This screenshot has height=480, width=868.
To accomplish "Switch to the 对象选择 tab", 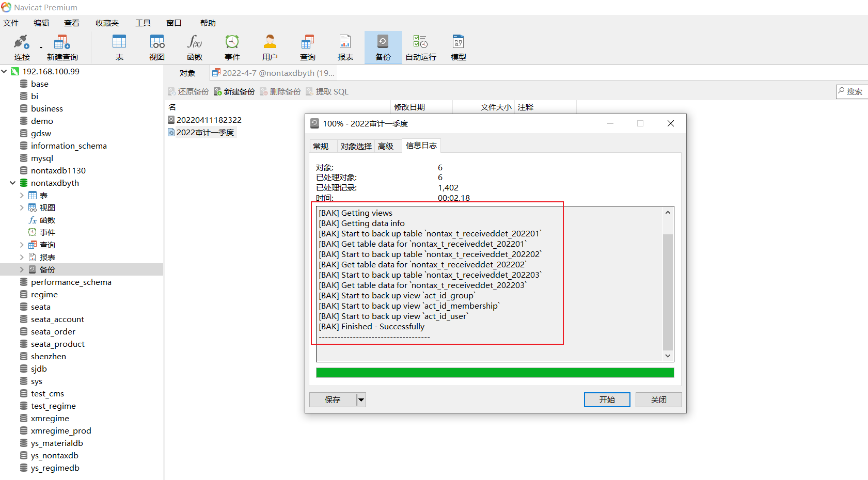I will (x=355, y=146).
